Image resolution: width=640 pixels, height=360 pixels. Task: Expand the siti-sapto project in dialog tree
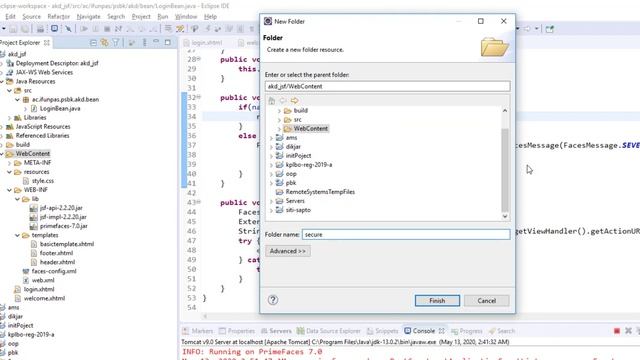pos(271,210)
